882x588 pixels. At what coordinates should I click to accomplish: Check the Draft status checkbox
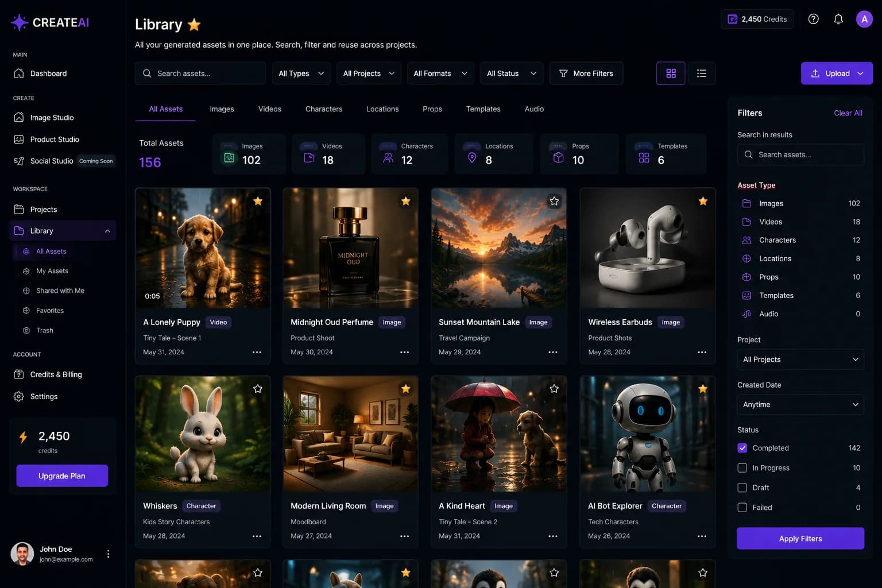pyautogui.click(x=742, y=488)
